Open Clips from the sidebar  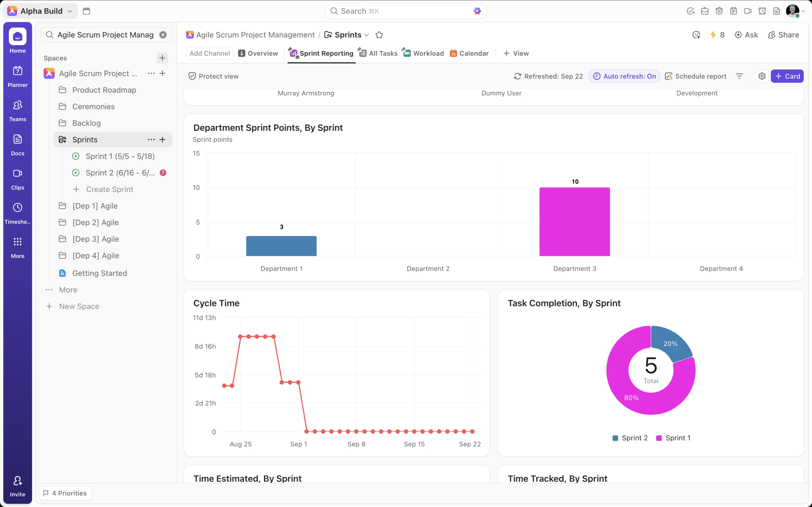[x=17, y=179]
